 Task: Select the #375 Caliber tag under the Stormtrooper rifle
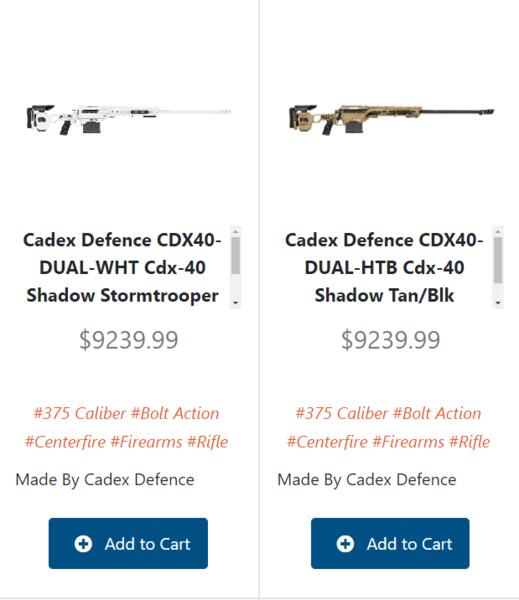[79, 413]
